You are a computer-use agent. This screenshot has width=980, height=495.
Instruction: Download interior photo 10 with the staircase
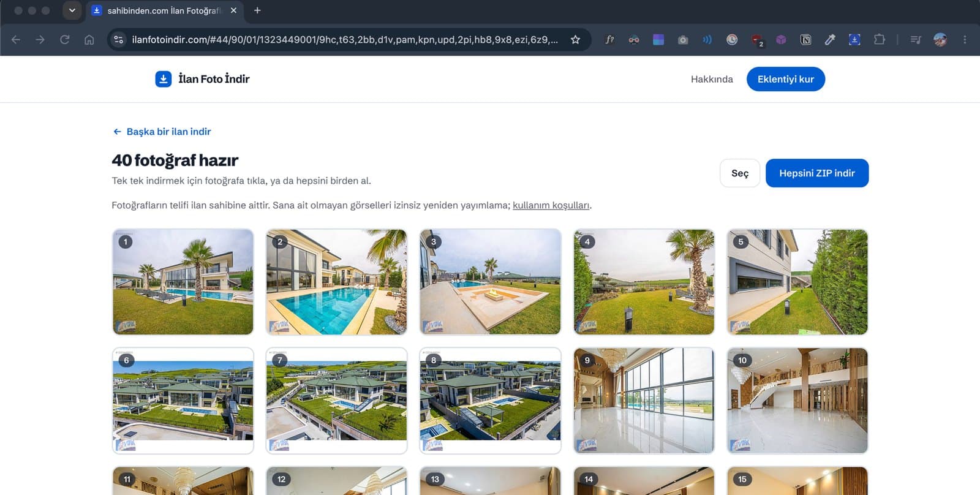click(x=797, y=401)
